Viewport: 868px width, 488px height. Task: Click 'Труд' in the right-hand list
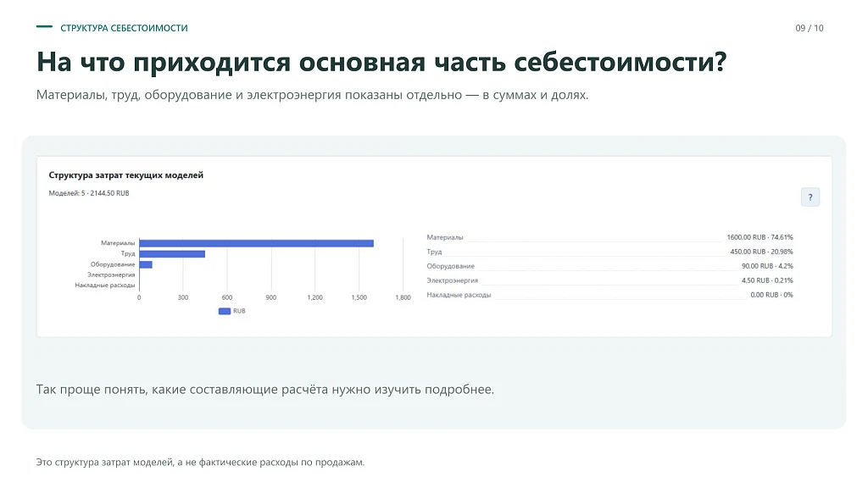pyautogui.click(x=434, y=252)
